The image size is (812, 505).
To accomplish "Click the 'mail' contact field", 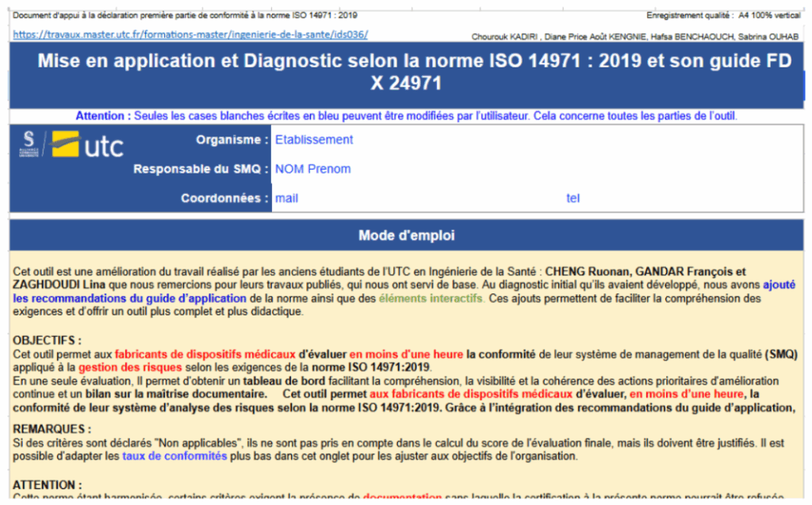I will [286, 198].
